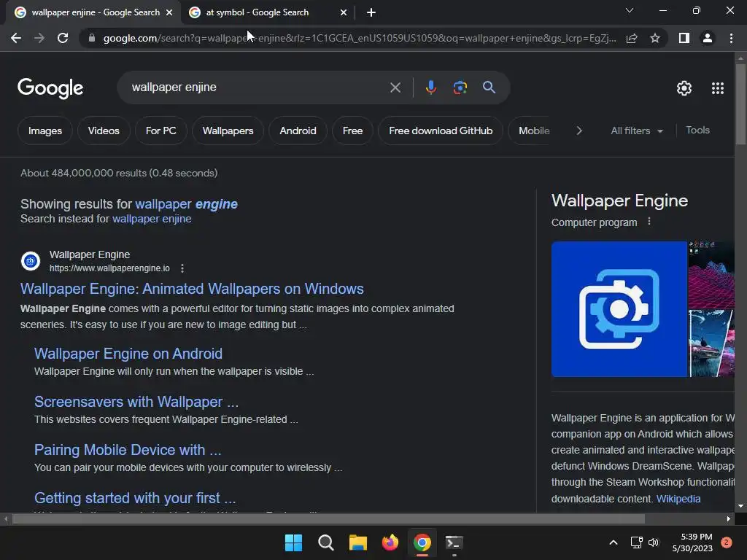This screenshot has width=747, height=560.
Task: Click the horizontal page scrollbar
Action: click(329, 518)
